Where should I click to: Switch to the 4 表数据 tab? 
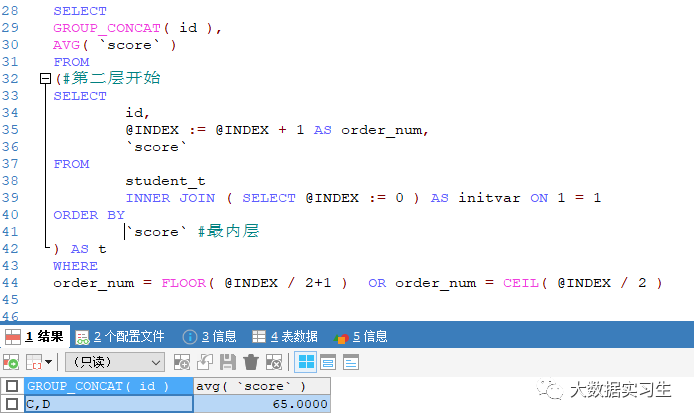tap(285, 337)
